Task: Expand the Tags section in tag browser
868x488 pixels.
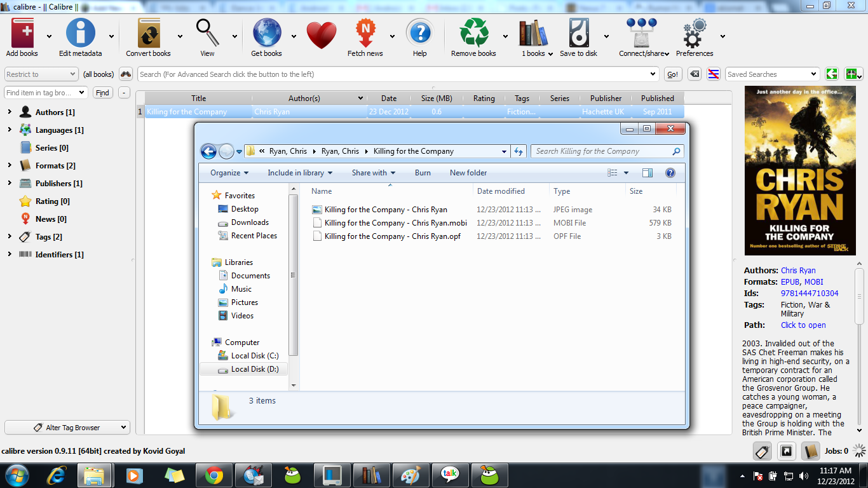Action: [x=9, y=236]
